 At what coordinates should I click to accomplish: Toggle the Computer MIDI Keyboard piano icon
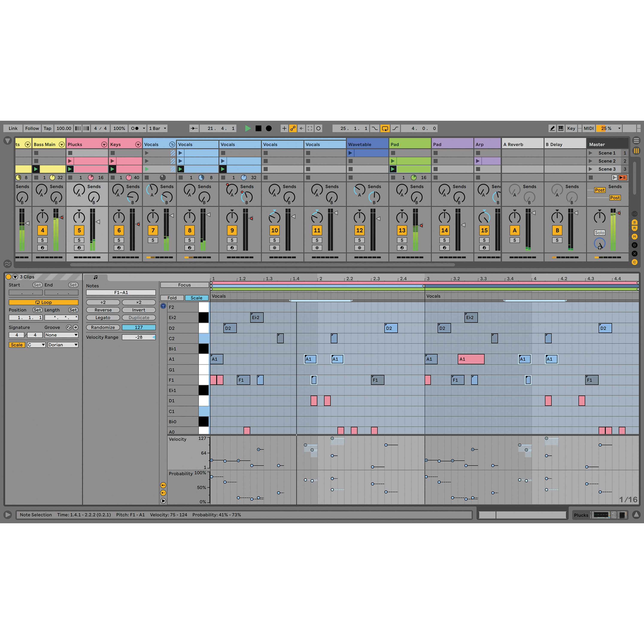[x=561, y=128]
